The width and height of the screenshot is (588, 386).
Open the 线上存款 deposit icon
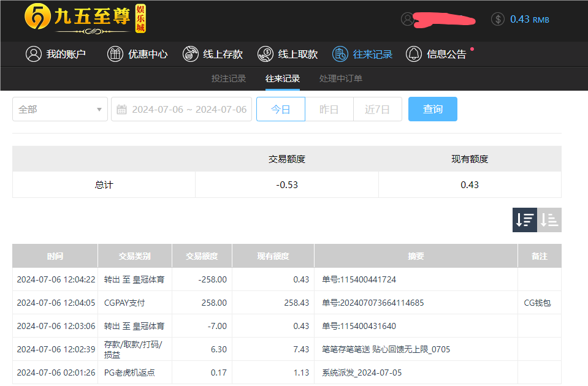click(190, 54)
